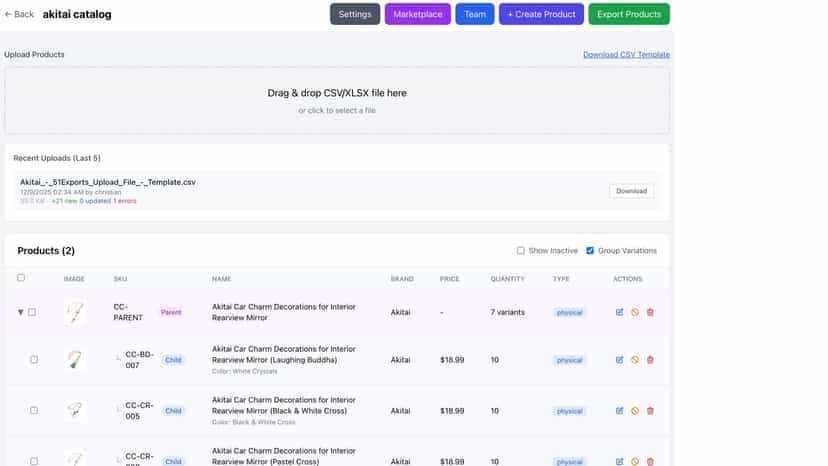
Task: Open the catalog Settings
Action: click(355, 14)
